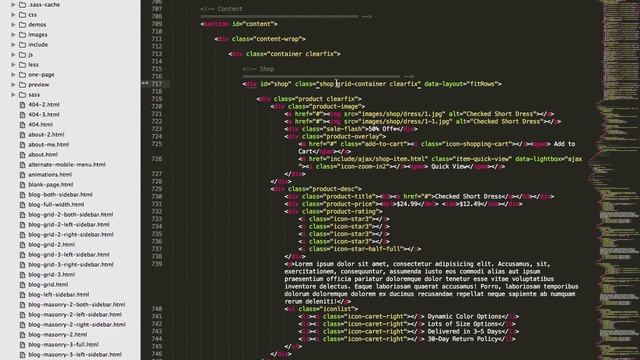Open blog-full-width.html
Viewport: 640px width, 360px height.
(56, 204)
